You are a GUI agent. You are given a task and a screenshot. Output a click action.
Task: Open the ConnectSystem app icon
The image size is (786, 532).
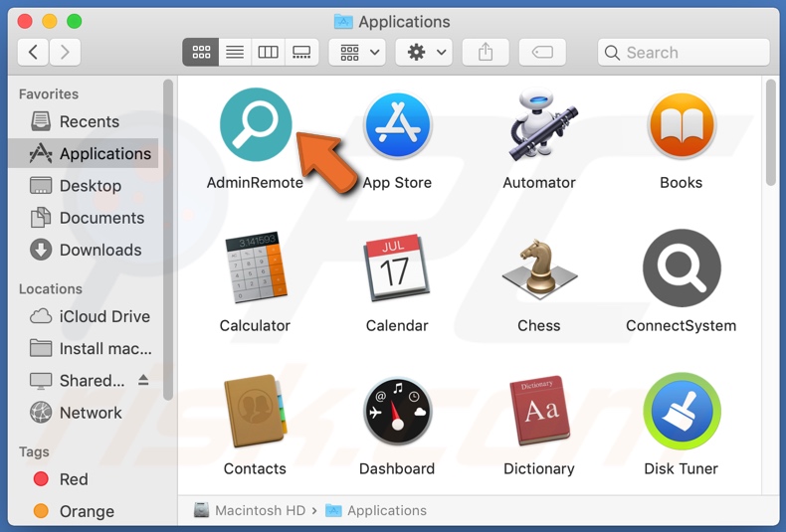coord(681,268)
